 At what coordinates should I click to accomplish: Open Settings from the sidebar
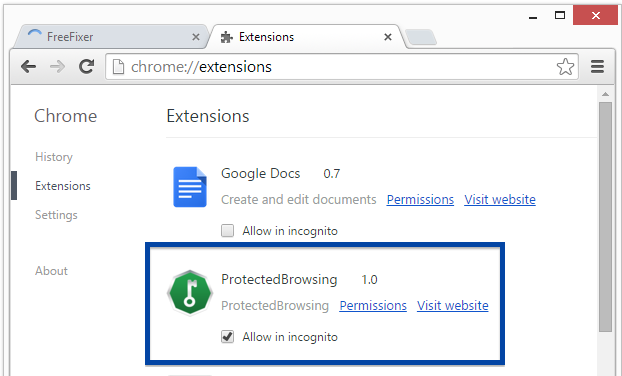pos(56,215)
